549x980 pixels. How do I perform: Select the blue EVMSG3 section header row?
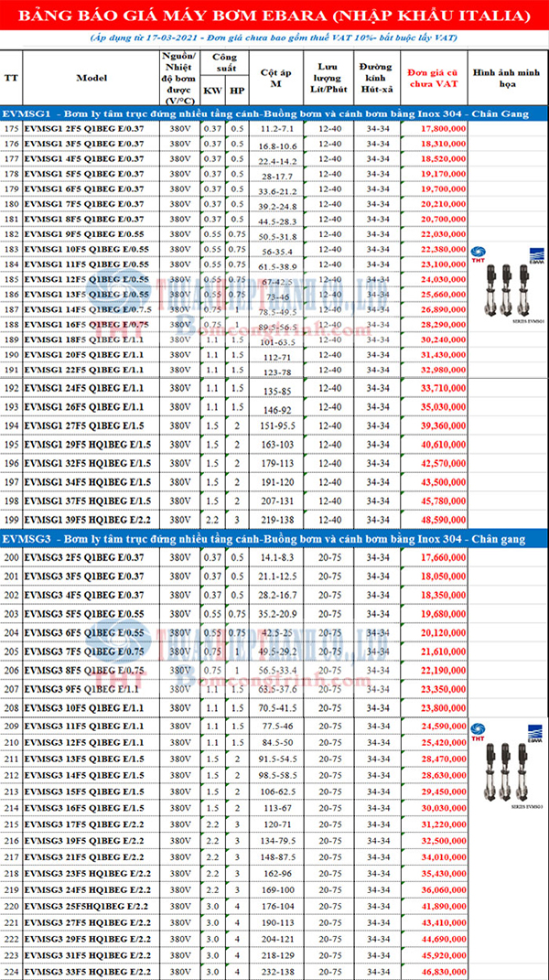pos(274,540)
